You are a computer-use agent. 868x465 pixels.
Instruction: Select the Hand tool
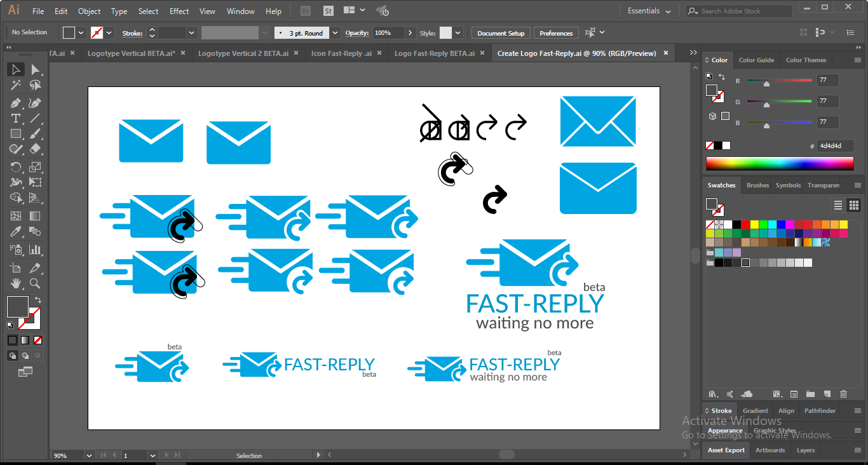click(x=16, y=283)
